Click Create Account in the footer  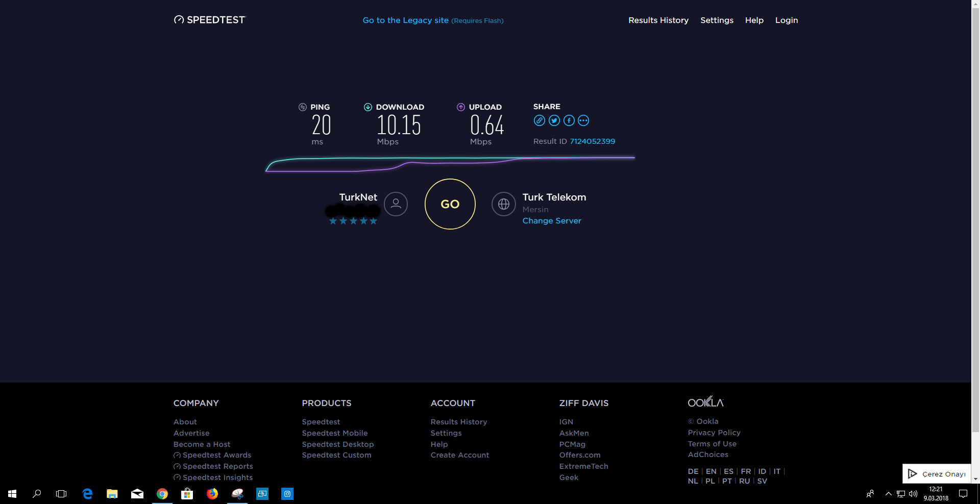(x=460, y=455)
